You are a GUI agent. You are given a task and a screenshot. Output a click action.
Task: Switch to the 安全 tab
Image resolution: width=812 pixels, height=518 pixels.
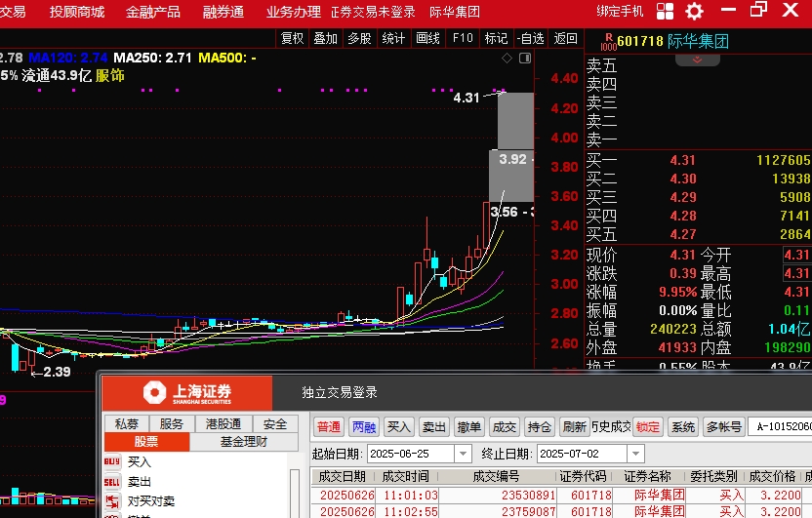pyautogui.click(x=275, y=423)
